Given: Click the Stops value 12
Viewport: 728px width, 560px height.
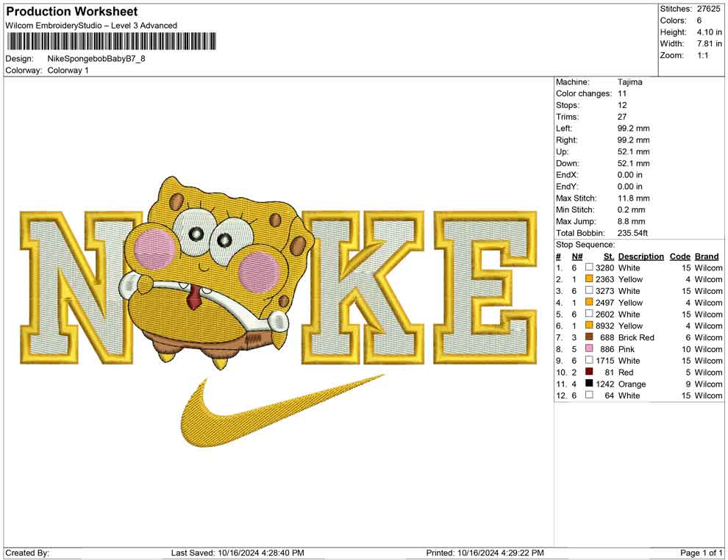Looking at the screenshot, I should coord(622,105).
